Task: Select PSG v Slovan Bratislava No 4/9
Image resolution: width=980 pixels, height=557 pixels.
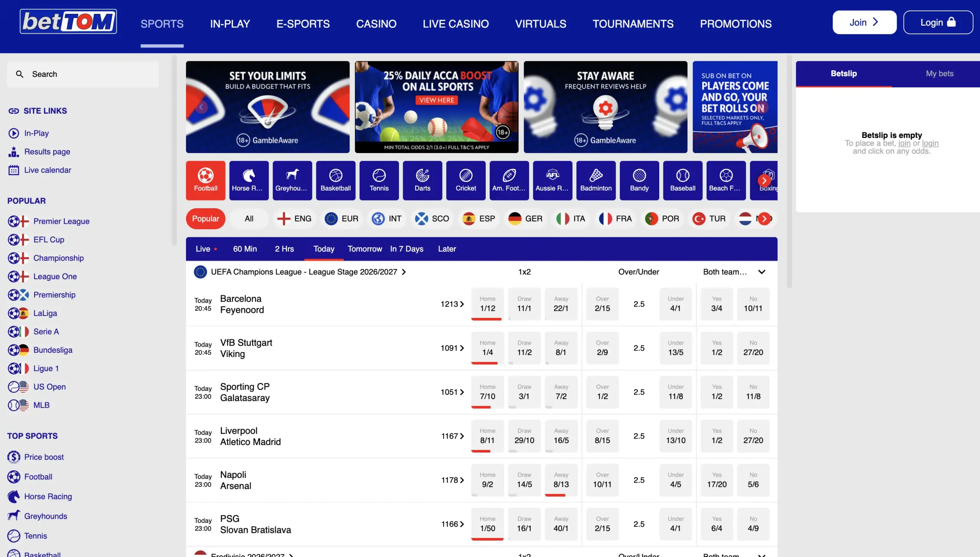Action: tap(753, 524)
